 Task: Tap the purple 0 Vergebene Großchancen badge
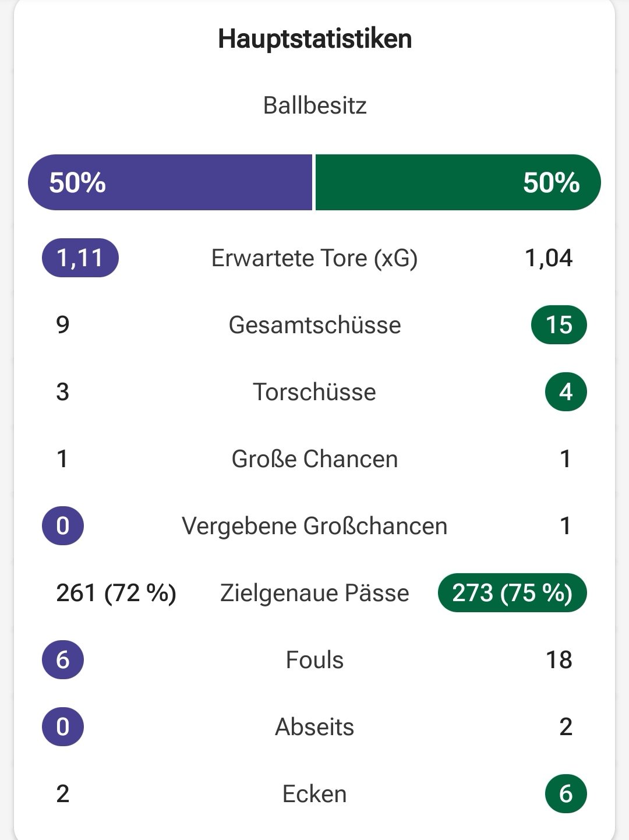[x=63, y=525]
